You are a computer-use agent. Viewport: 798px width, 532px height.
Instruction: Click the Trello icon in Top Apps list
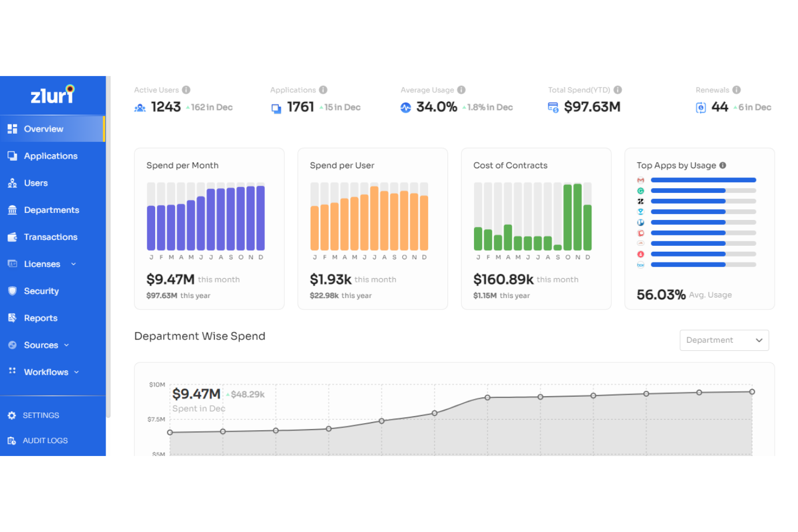pos(641,222)
